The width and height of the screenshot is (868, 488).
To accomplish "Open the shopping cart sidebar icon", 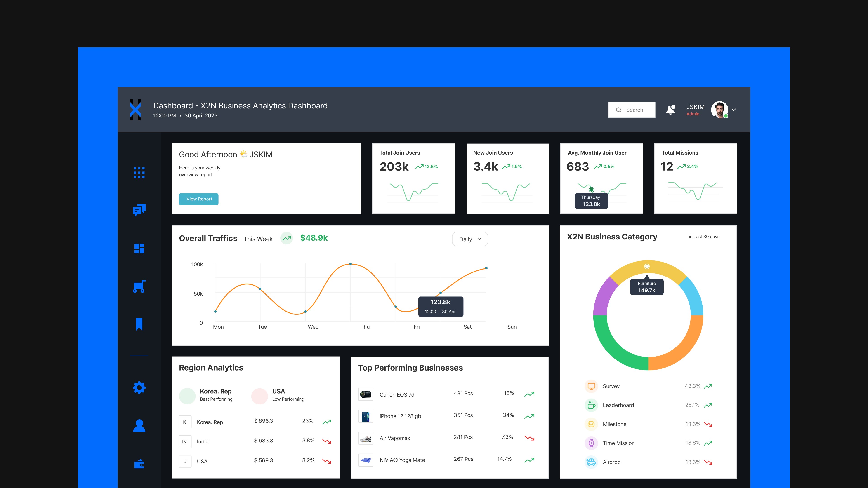I will click(139, 286).
